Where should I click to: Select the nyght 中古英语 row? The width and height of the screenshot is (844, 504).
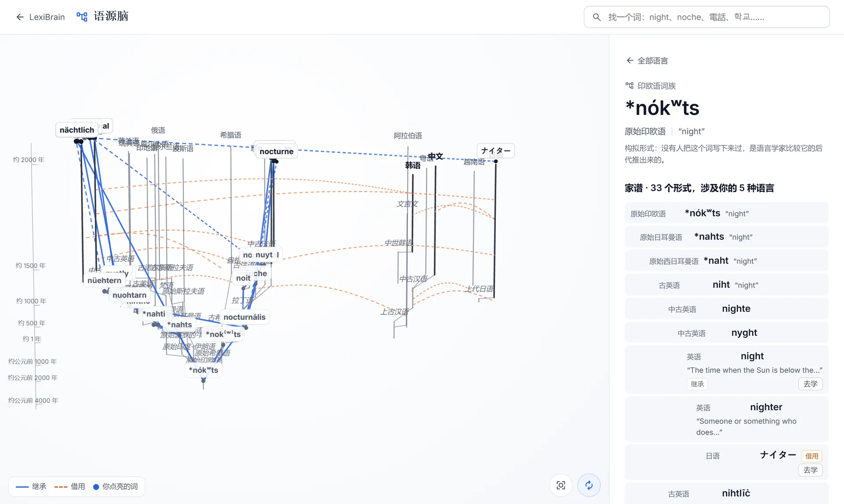727,333
